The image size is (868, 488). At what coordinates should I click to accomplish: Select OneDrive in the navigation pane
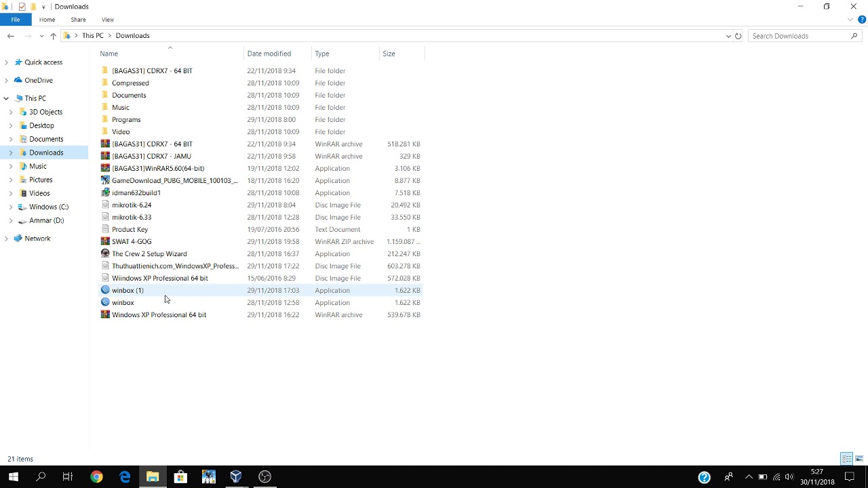pyautogui.click(x=39, y=80)
